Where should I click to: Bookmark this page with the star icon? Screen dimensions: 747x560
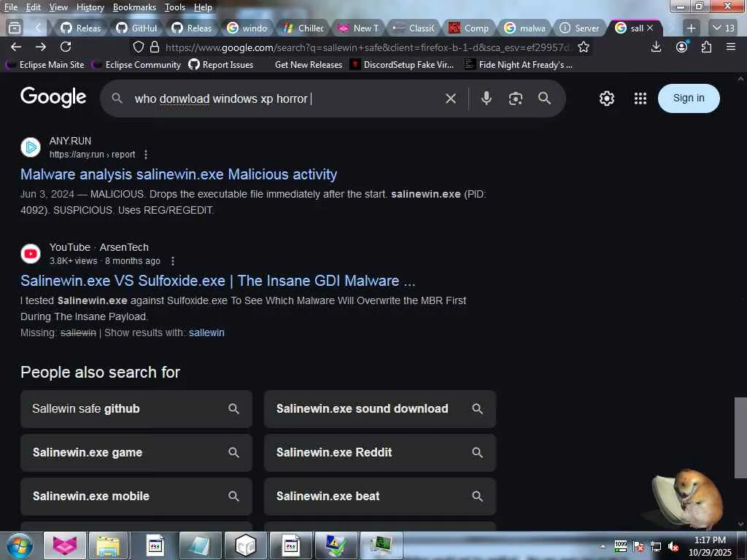[x=584, y=47]
